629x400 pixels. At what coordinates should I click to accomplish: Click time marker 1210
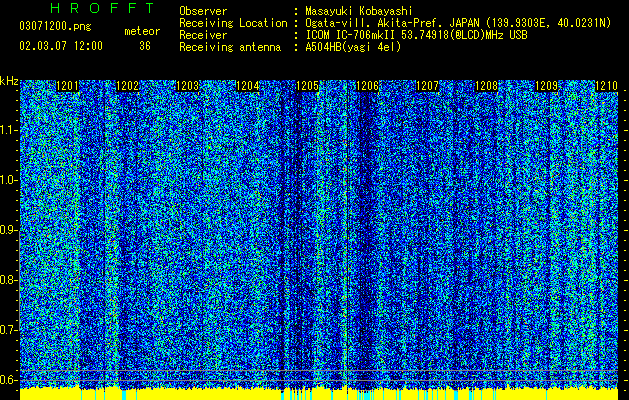607,86
